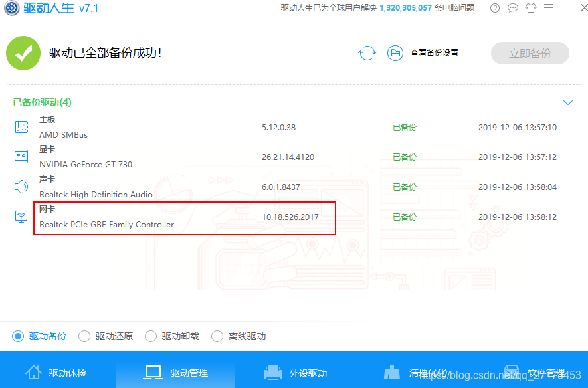Select the 驱动备份 radio button
Image resolution: width=588 pixels, height=388 pixels.
(18, 336)
